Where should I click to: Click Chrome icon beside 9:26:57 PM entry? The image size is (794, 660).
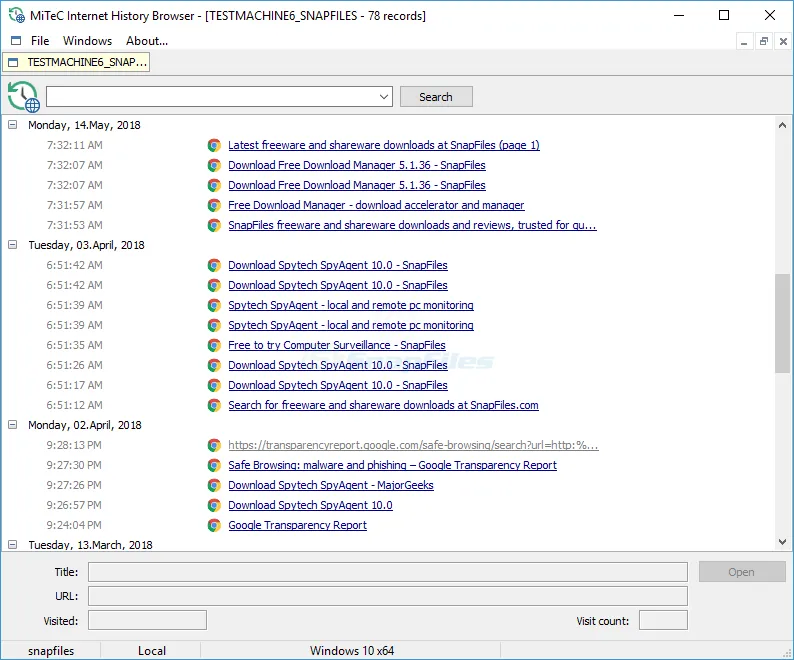coord(214,506)
